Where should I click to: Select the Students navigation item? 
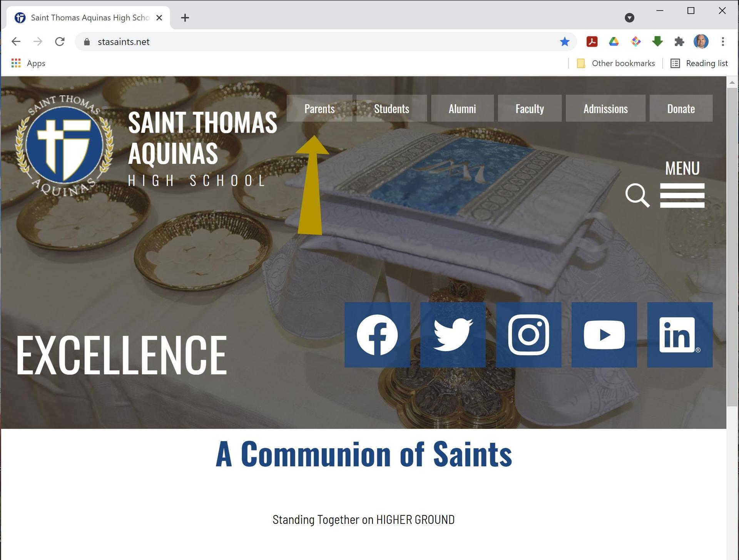tap(391, 108)
